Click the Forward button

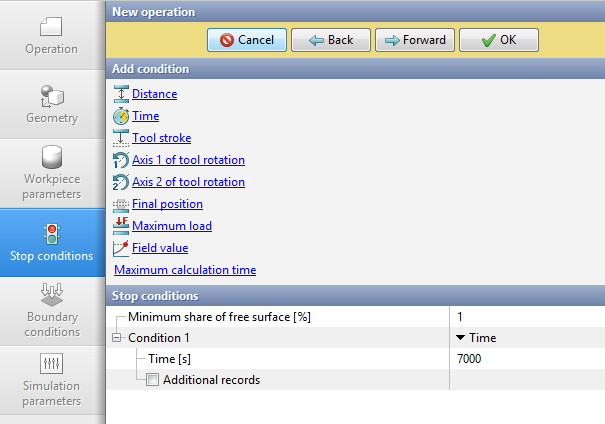pyautogui.click(x=415, y=40)
